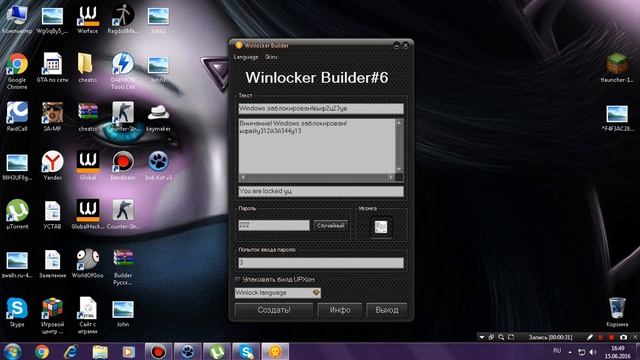The height and width of the screenshot is (360, 640).
Task: Select the Заявление document icon
Action: [x=53, y=264]
